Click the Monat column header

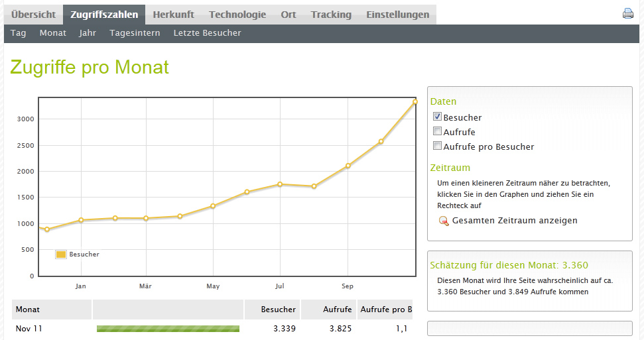(x=51, y=310)
